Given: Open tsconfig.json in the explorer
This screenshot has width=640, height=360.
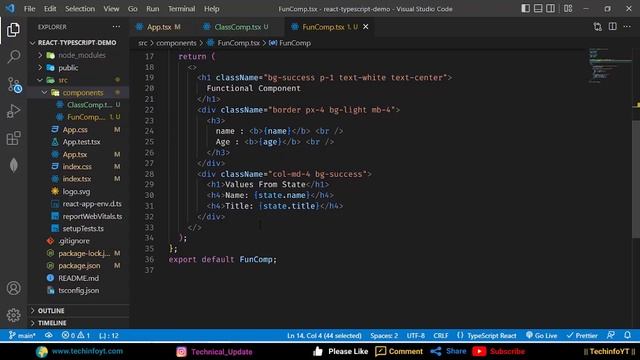Looking at the screenshot, I should click(x=78, y=291).
